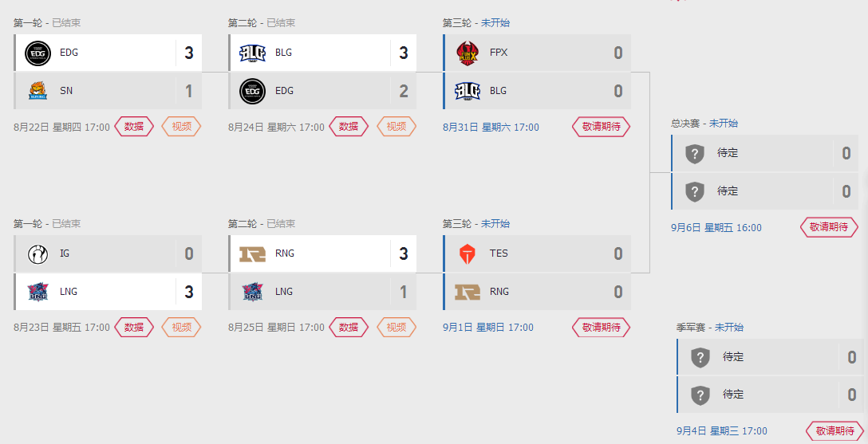Click RNG logo in second-round match

252,253
